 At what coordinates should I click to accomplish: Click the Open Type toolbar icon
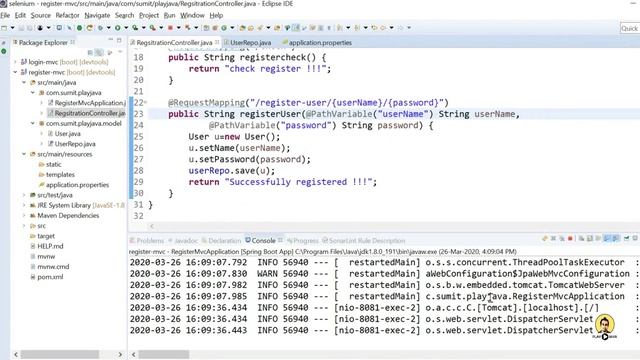click(242, 28)
